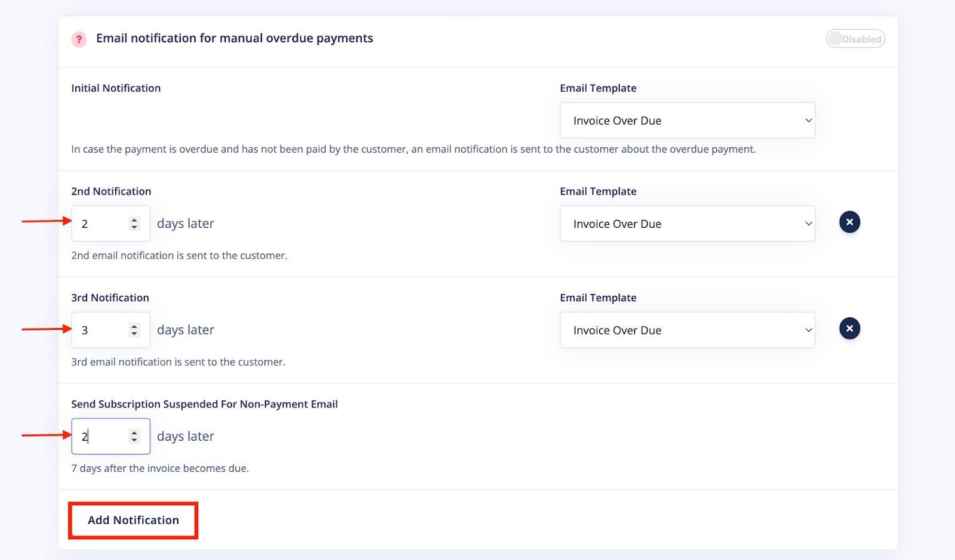955x560 pixels.
Task: Increase 2nd Notification days with up arrow
Action: click(134, 220)
